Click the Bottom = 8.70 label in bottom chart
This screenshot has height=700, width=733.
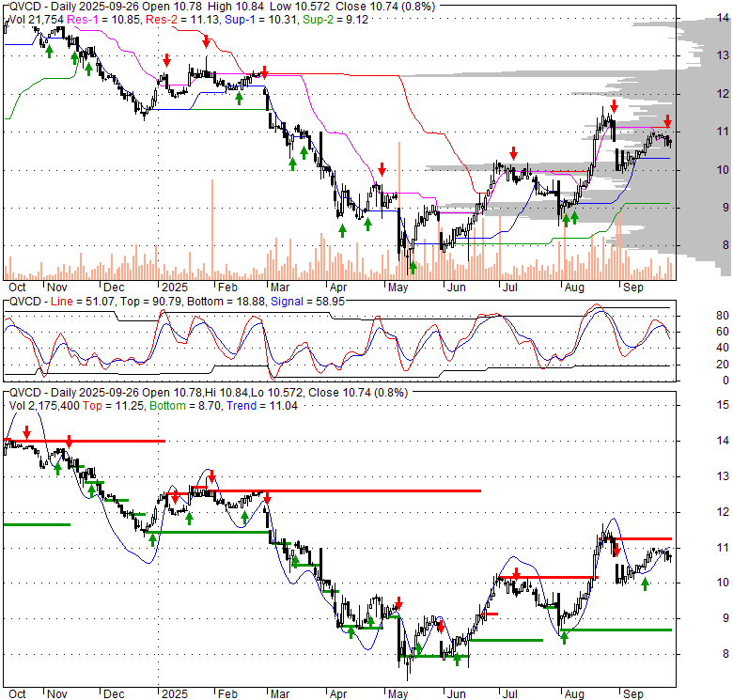pos(184,406)
